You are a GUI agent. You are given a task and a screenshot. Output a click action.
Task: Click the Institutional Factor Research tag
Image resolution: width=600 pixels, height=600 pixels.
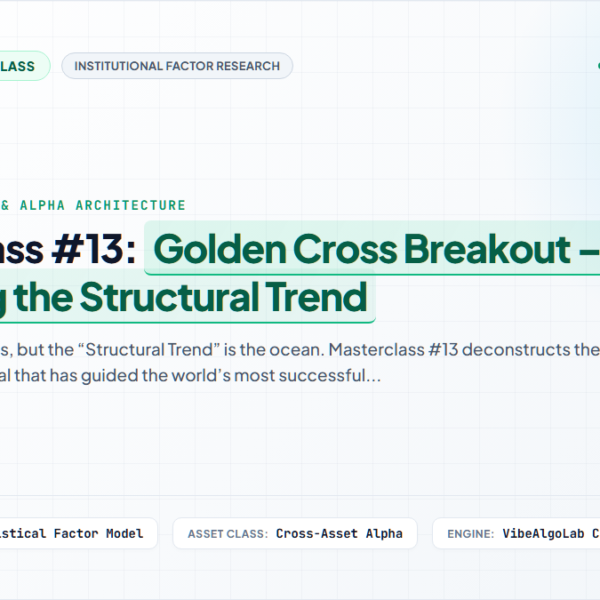pyautogui.click(x=177, y=66)
